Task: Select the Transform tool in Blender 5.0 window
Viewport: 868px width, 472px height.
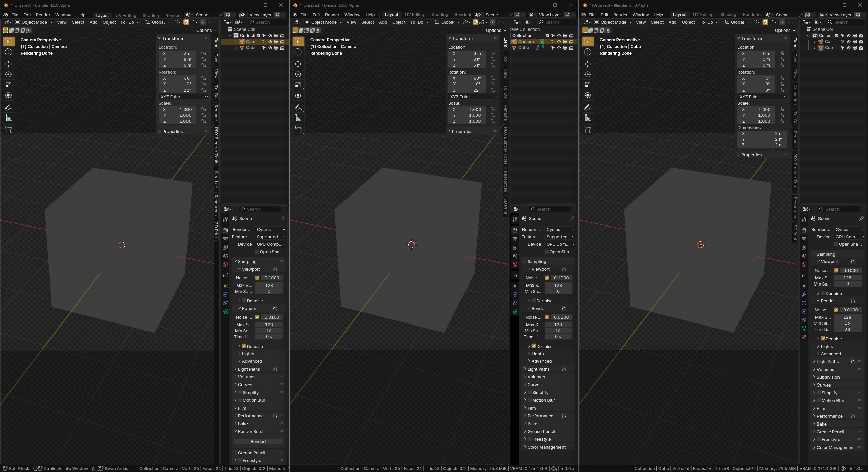Action: pos(298,95)
